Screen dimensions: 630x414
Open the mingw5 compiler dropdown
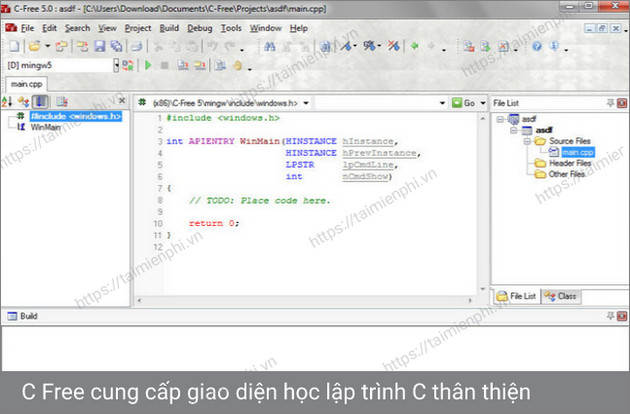116,65
